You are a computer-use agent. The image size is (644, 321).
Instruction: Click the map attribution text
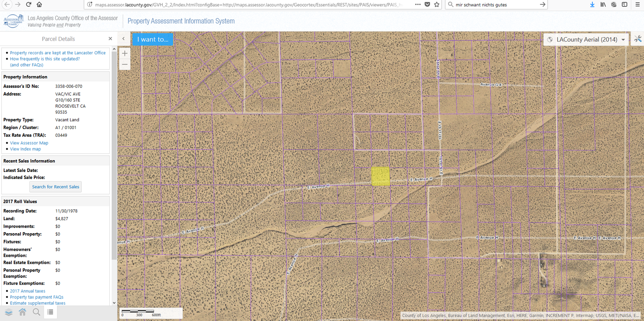520,316
